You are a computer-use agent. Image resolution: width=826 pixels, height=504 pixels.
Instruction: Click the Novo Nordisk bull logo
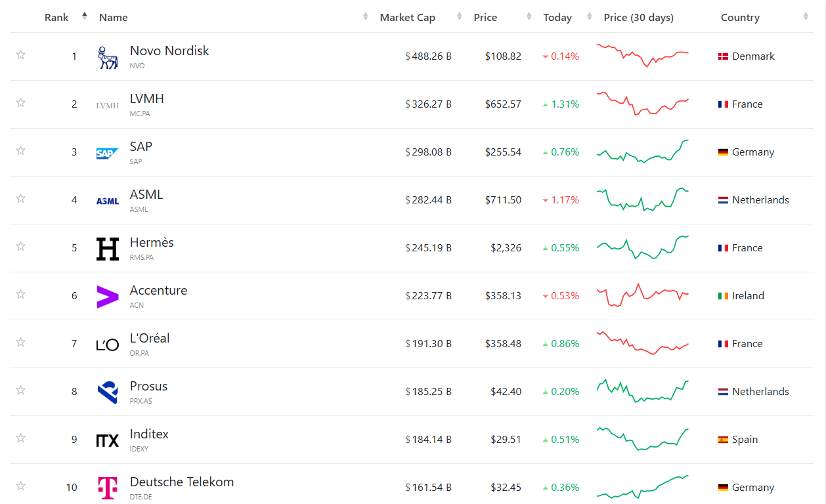pos(108,58)
